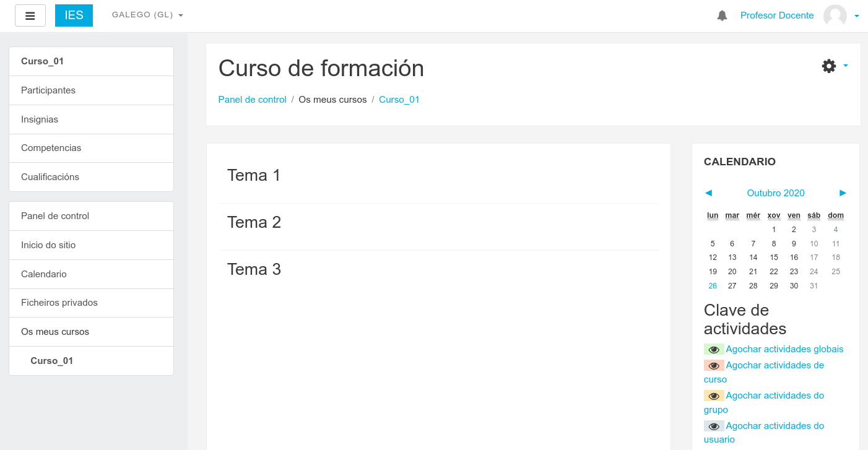Hide user activities eye icon

714,426
